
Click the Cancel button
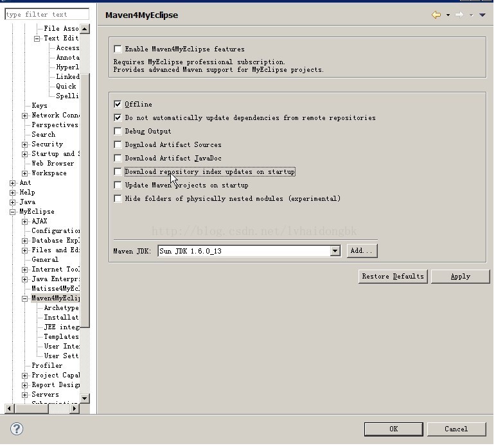pyautogui.click(x=456, y=429)
